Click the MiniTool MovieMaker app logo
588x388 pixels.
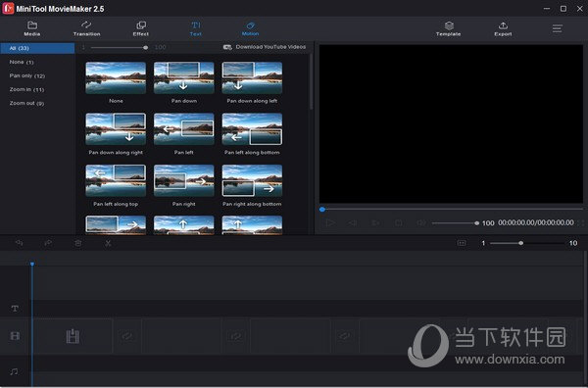click(8, 8)
